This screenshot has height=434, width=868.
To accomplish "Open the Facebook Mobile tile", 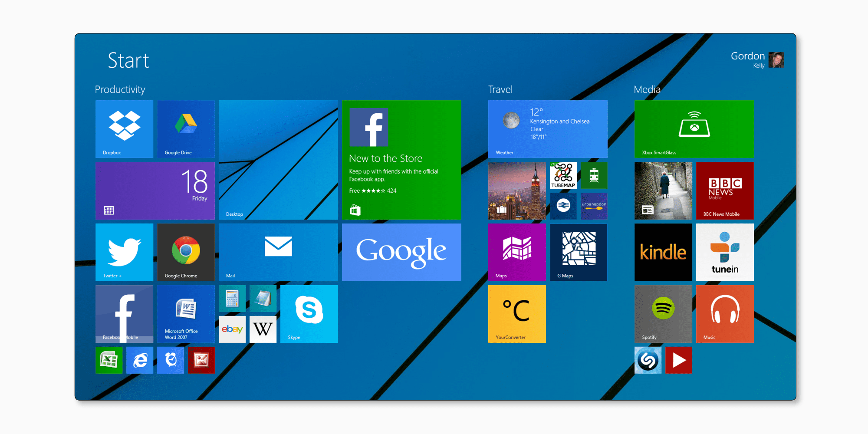I will (124, 314).
